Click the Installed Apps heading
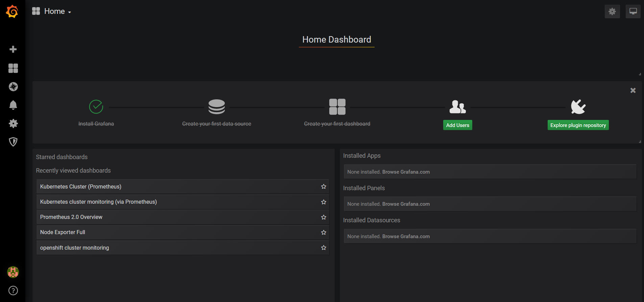This screenshot has width=644, height=302. click(362, 156)
